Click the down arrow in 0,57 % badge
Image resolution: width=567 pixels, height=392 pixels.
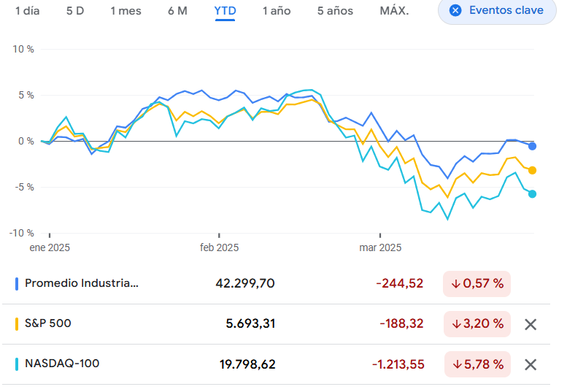[455, 284]
